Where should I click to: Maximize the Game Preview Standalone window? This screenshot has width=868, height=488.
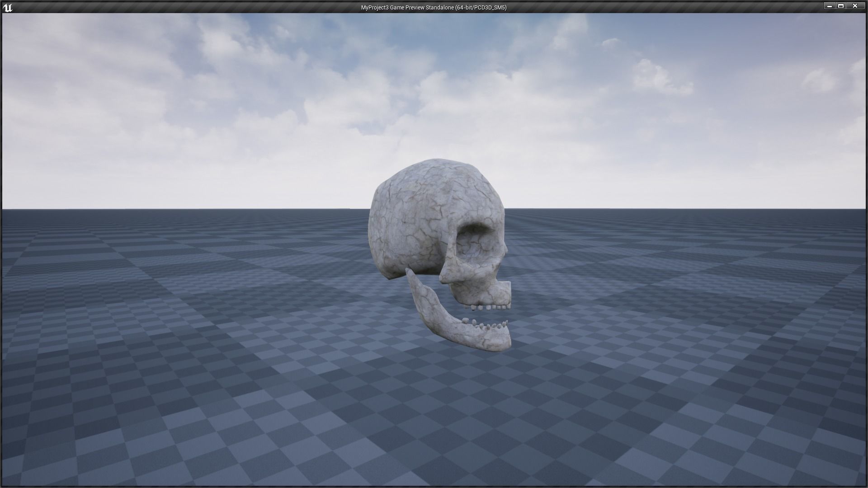click(x=841, y=6)
